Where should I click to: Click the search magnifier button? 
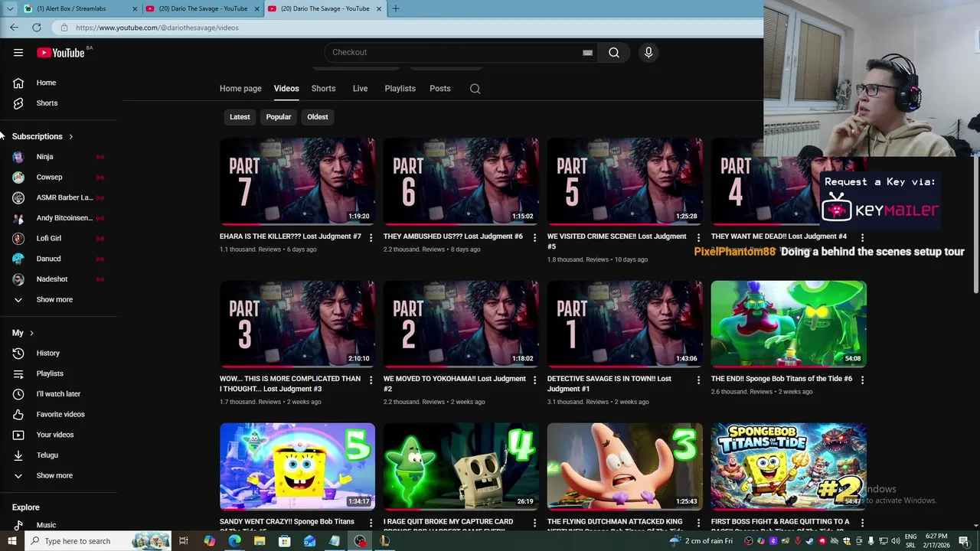click(x=614, y=52)
